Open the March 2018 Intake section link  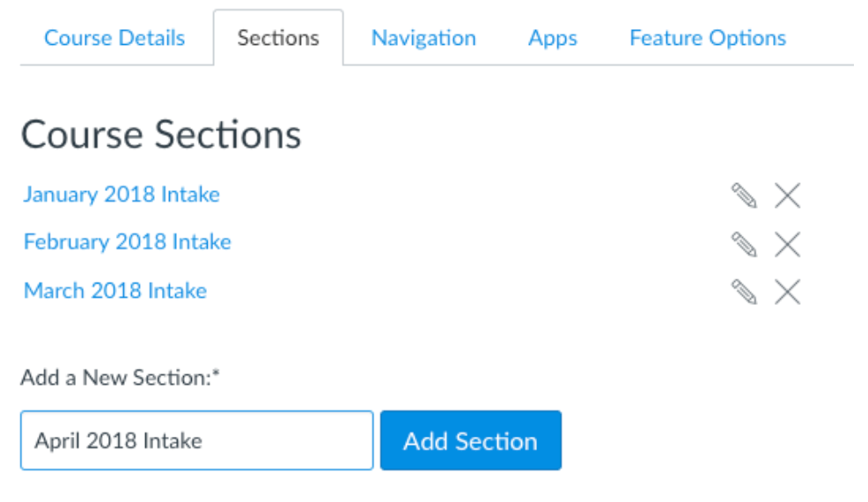click(115, 291)
